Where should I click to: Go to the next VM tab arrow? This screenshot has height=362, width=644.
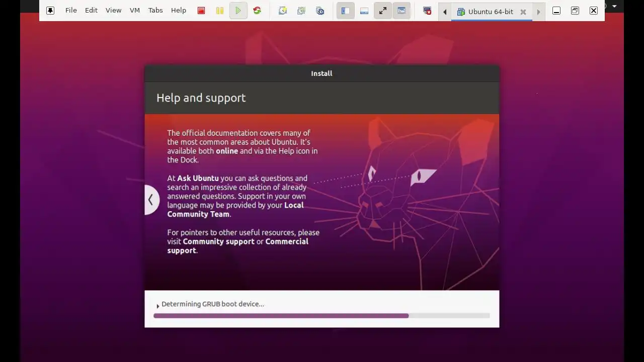(538, 12)
